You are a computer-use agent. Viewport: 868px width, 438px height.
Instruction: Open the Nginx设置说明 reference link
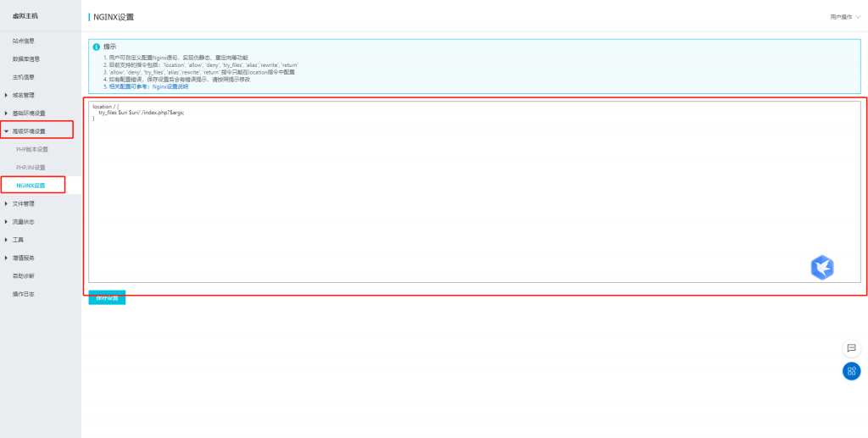pos(170,87)
